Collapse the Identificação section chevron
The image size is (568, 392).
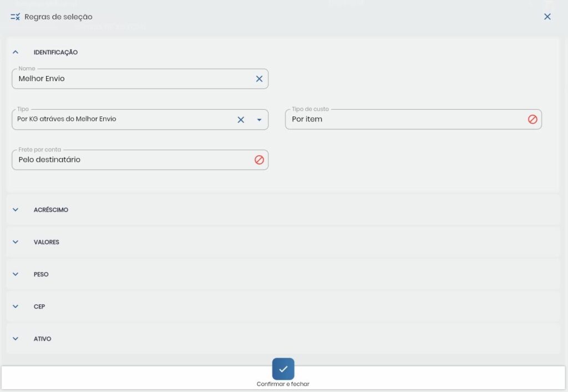tap(16, 52)
